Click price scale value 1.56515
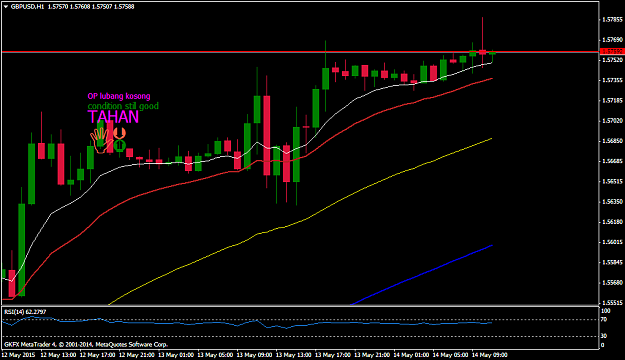This screenshot has width=625, height=360. [612, 181]
